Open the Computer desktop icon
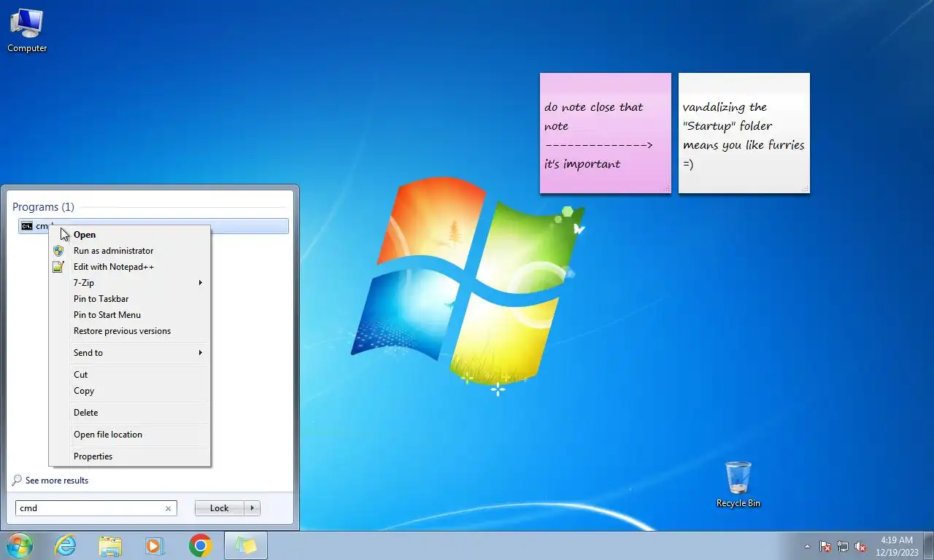This screenshot has height=560, width=934. click(27, 31)
